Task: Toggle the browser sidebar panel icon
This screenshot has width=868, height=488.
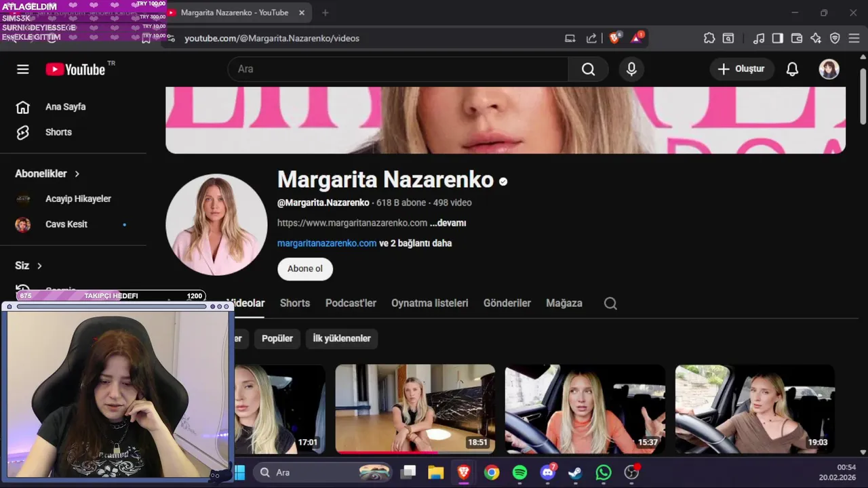Action: click(778, 38)
